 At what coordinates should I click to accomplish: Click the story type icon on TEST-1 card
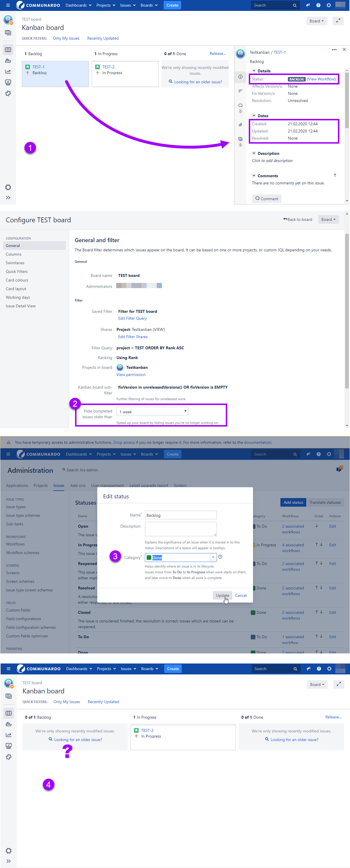point(28,67)
